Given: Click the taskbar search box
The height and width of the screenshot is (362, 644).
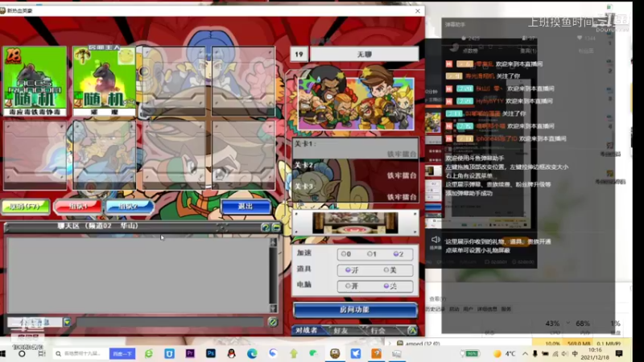Looking at the screenshot, I should coord(81,353).
